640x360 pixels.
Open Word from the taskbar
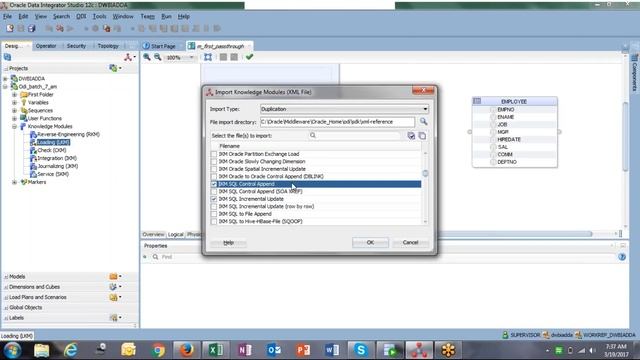pos(332,350)
